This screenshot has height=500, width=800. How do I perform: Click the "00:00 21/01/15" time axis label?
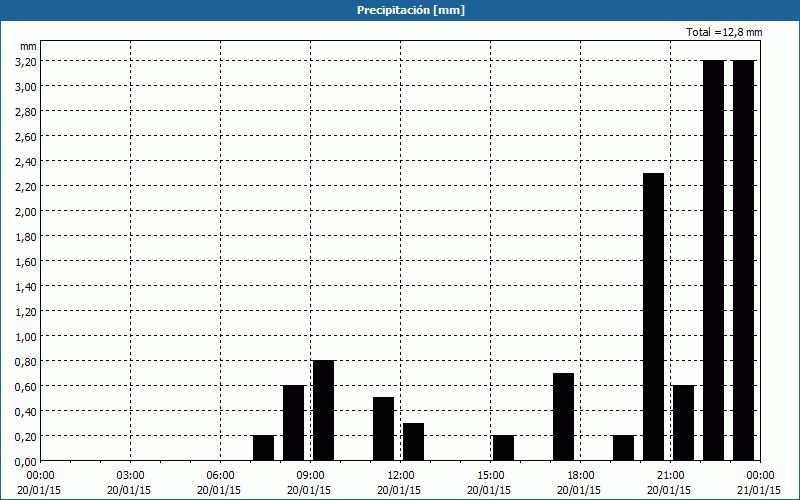click(759, 483)
